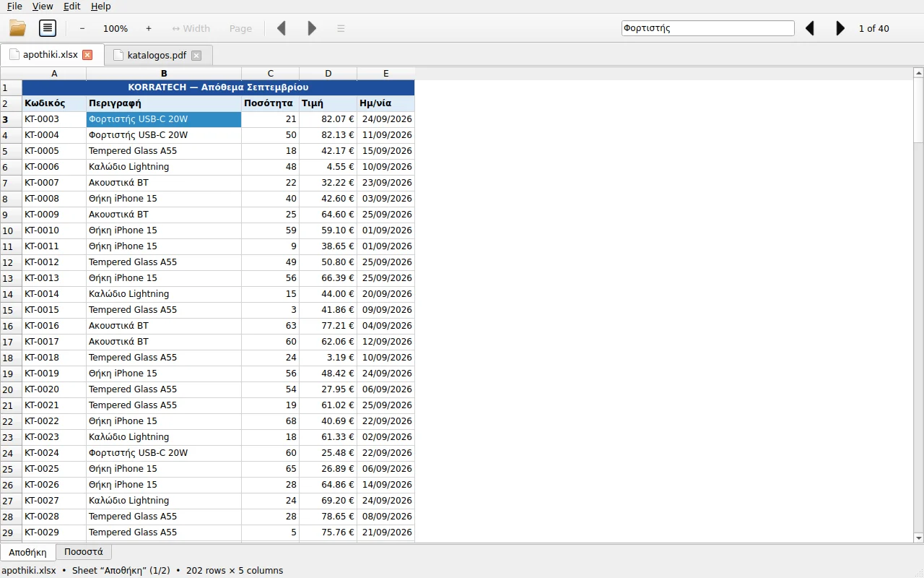Jump to previous search match
The image size is (924, 578).
click(x=810, y=28)
